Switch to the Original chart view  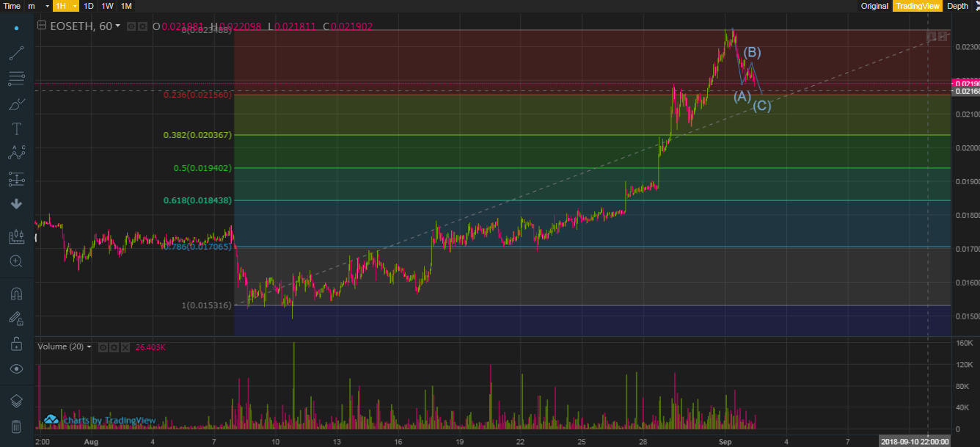874,6
